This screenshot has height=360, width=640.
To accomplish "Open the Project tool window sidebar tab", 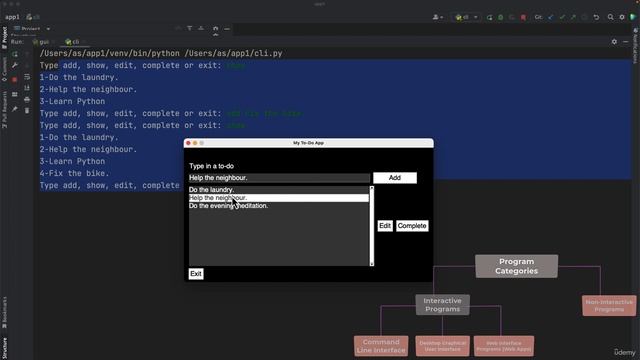I will click(x=4, y=38).
